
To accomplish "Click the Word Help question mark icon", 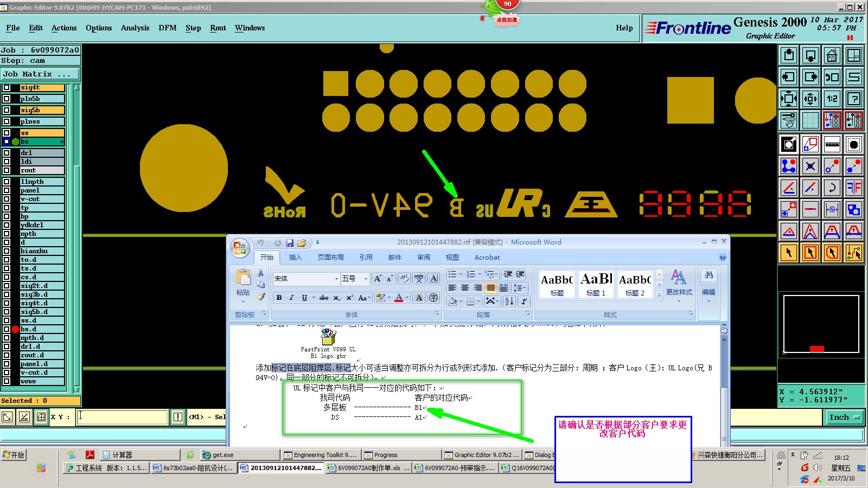I will pos(723,257).
